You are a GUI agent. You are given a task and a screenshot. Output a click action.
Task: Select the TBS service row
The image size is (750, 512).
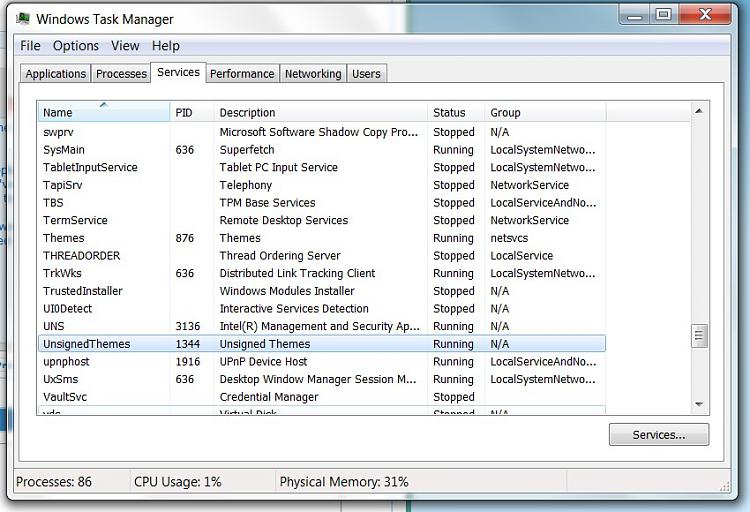point(321,203)
